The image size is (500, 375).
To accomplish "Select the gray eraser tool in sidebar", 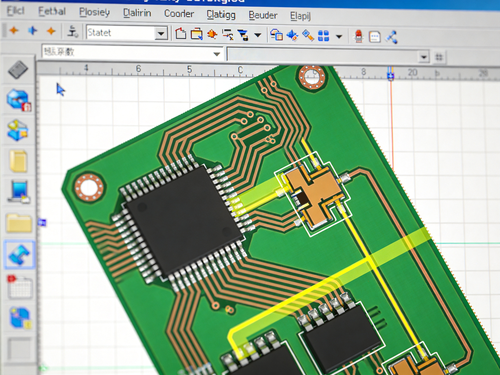I will pos(18,69).
